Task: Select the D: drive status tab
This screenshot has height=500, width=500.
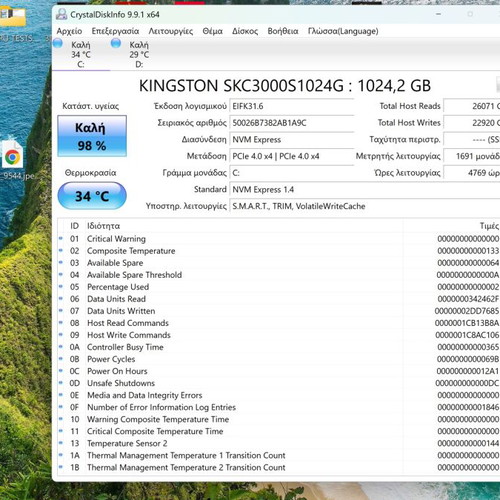Action: point(139,54)
